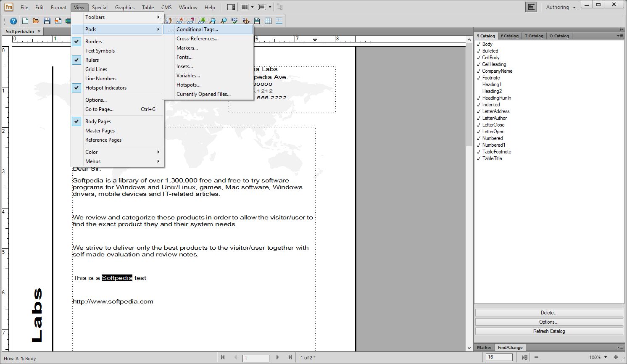Image resolution: width=627 pixels, height=364 pixels.
Task: Click the line number field showing 16
Action: [x=499, y=357]
